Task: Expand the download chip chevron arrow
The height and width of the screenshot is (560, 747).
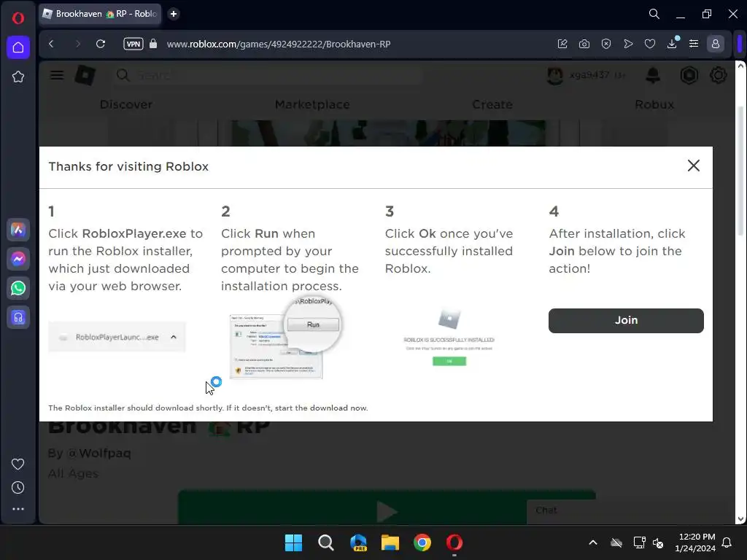Action: pos(174,337)
